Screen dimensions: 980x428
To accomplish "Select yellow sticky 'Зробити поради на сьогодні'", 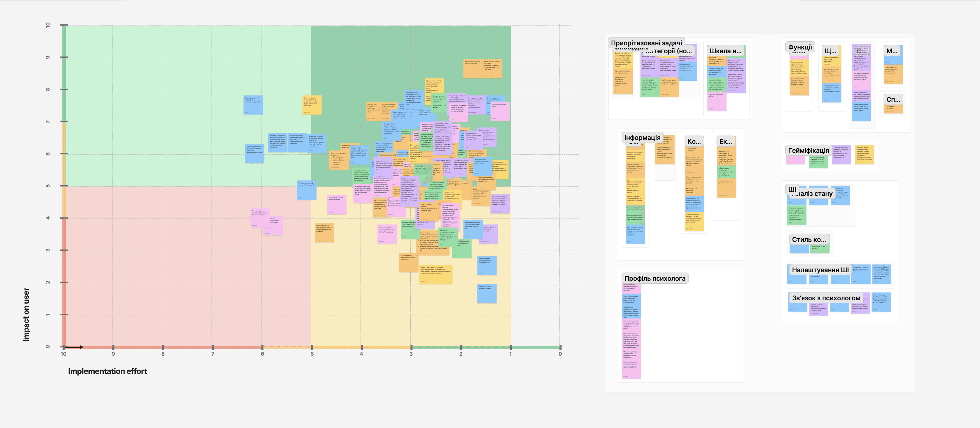I will click(312, 105).
